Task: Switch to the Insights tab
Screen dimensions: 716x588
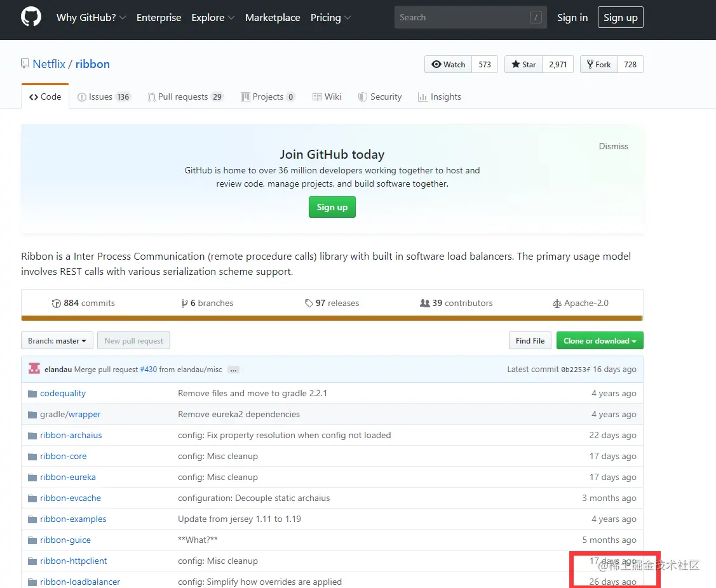Action: 439,97
